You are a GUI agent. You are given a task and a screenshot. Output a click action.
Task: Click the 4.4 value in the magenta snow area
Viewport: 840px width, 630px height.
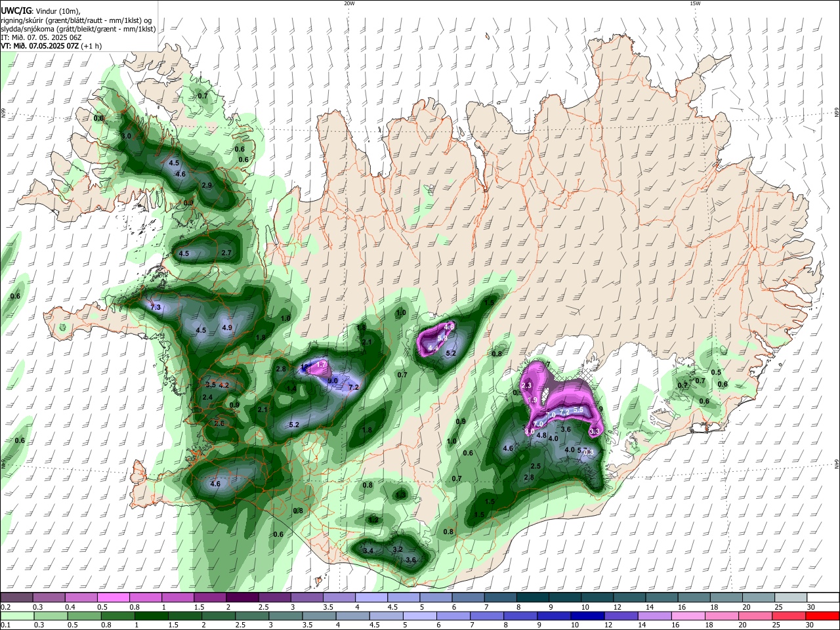[x=433, y=347]
